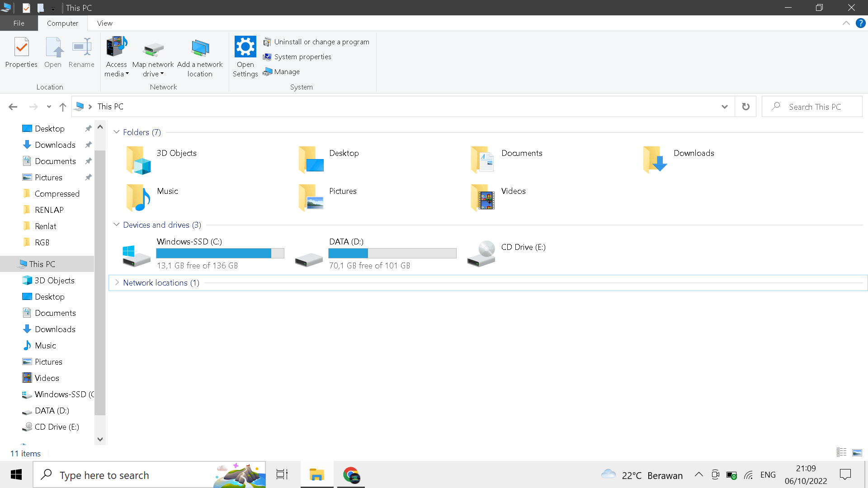The image size is (868, 488).
Task: Click the Back navigation arrow
Action: (x=13, y=107)
